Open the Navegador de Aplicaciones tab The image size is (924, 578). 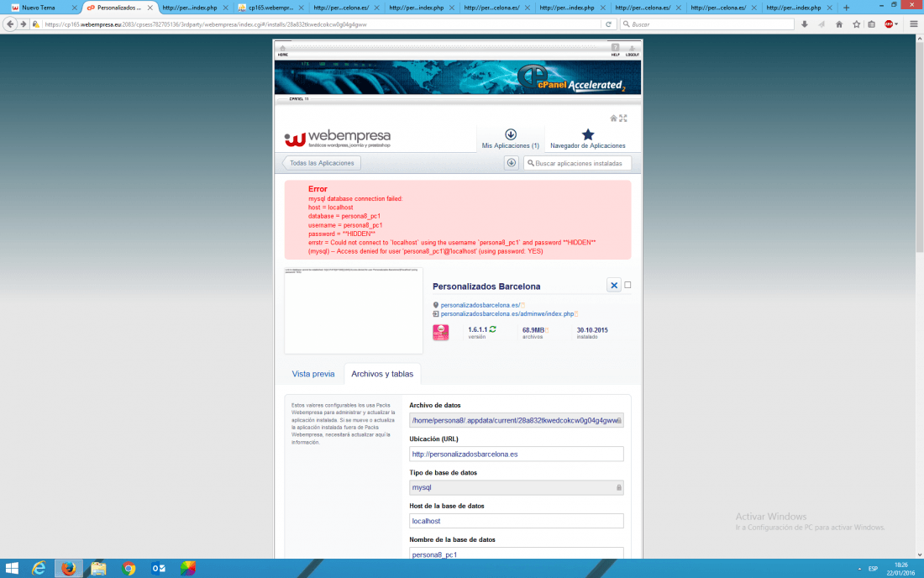[x=587, y=139]
